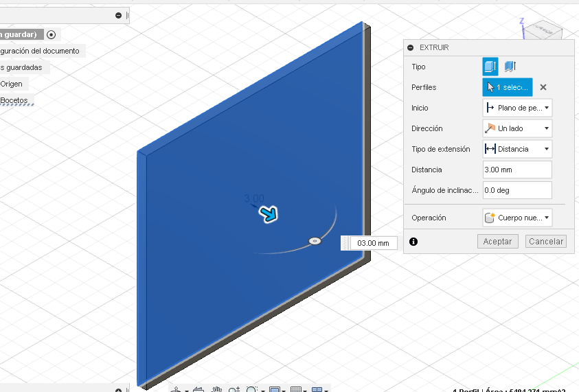Click the Inicio label
The image size is (579, 392).
pos(420,108)
